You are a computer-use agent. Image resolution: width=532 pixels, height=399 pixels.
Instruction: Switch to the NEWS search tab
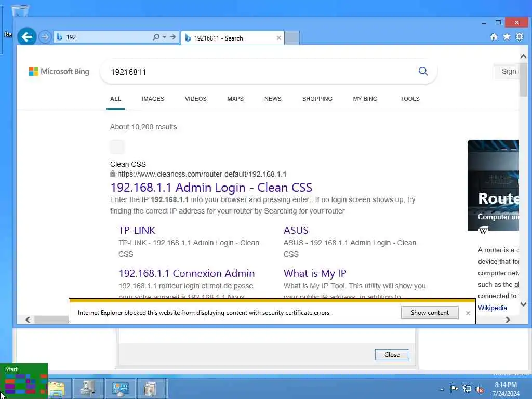(273, 99)
